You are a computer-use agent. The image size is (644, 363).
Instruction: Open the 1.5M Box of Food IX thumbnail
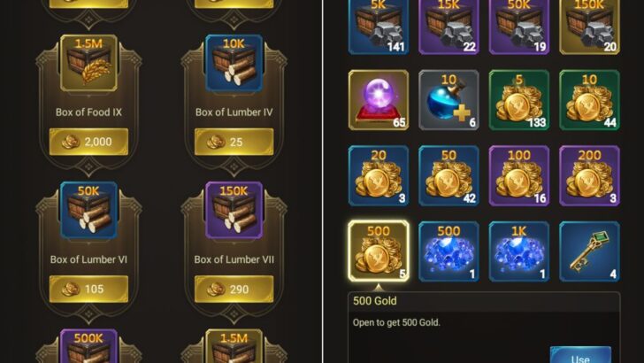pos(88,63)
